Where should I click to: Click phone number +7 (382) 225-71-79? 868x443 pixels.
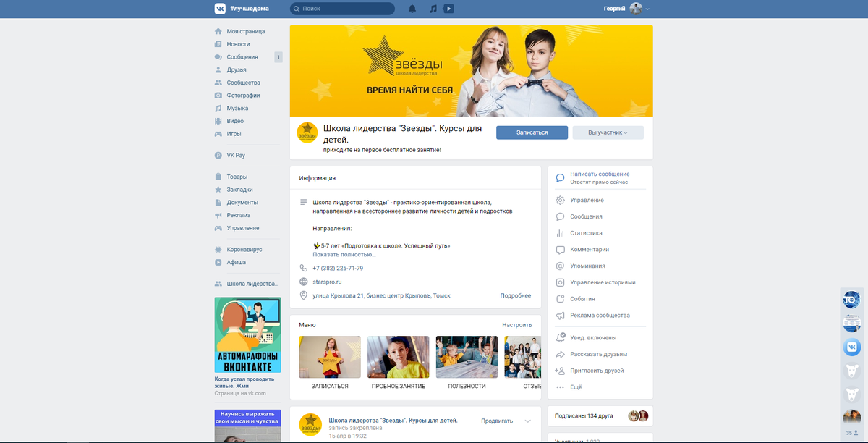point(338,268)
